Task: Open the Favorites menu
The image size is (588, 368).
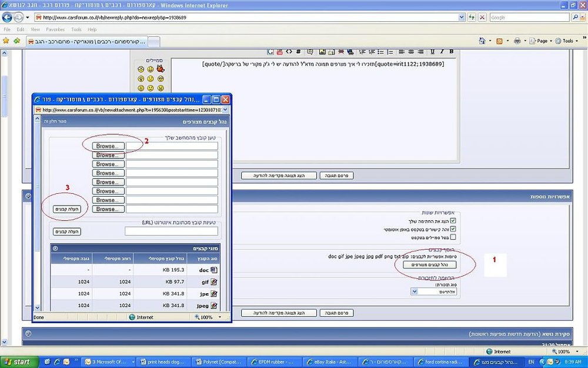Action: [x=55, y=29]
